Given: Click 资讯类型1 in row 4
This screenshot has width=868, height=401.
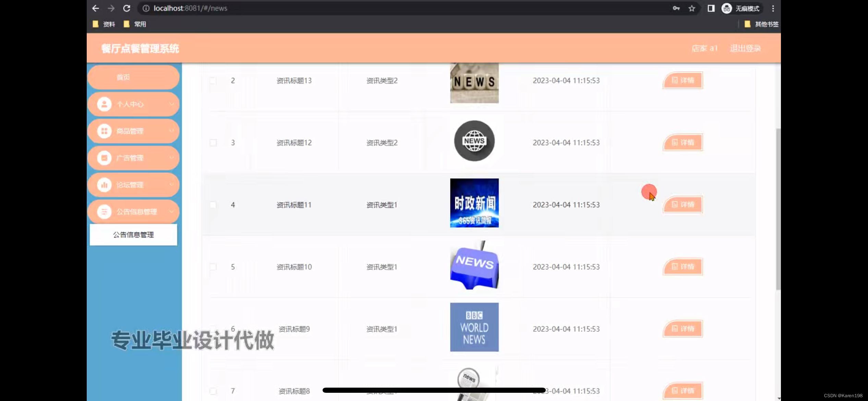Looking at the screenshot, I should [382, 205].
